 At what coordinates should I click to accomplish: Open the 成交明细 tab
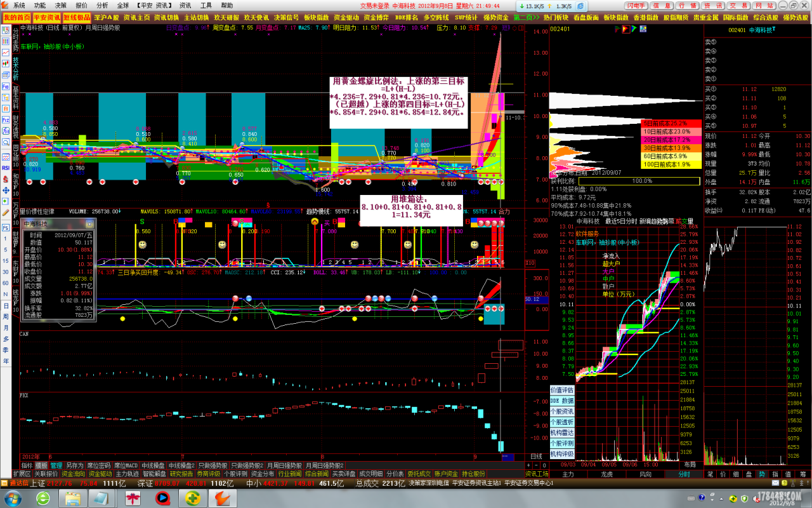371,474
